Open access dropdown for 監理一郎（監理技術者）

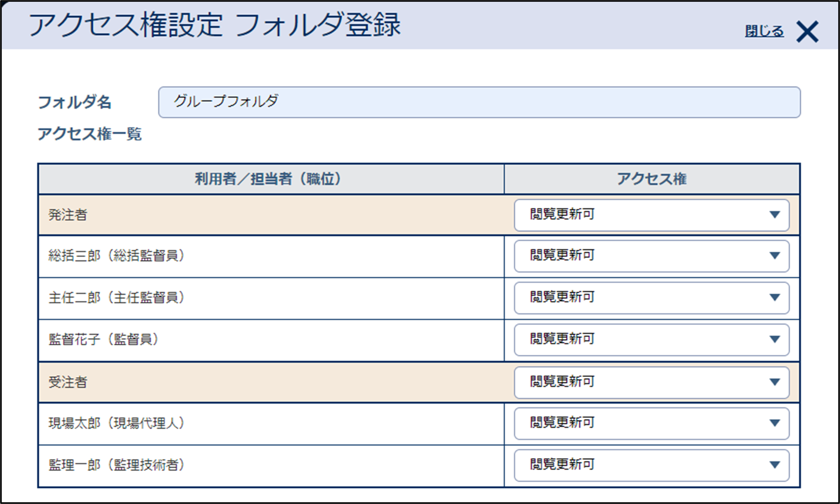click(x=651, y=465)
